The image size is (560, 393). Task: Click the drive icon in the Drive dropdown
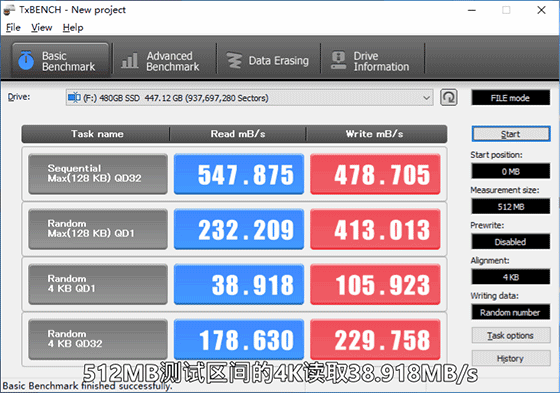point(74,97)
